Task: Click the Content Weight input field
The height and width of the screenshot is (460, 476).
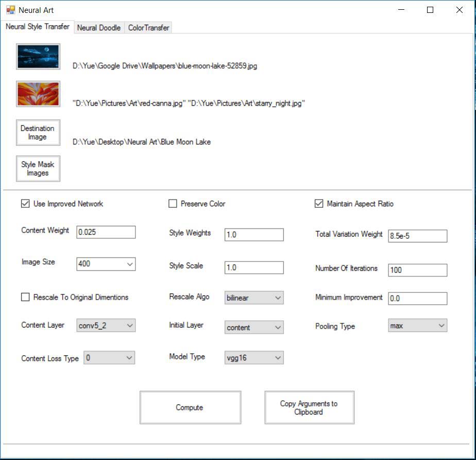Action: [x=106, y=232]
